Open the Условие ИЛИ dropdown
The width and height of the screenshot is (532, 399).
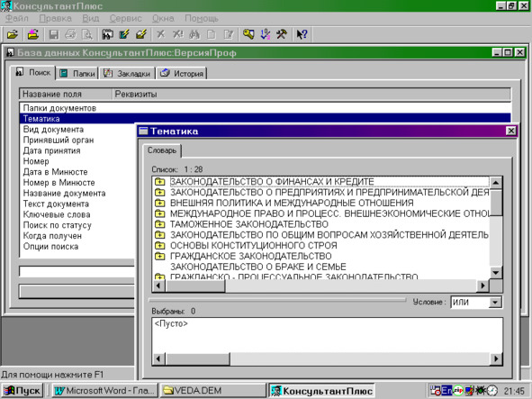click(x=495, y=303)
